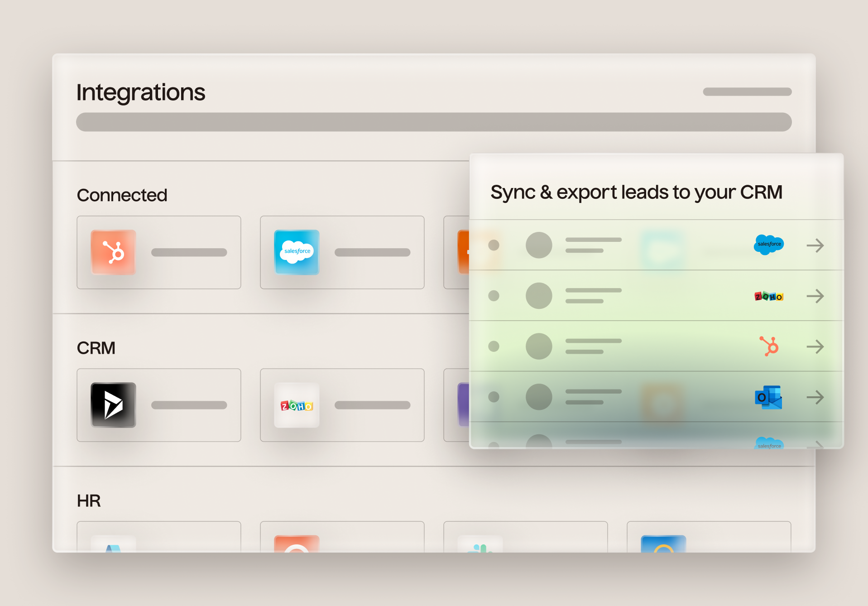The image size is (868, 606).
Task: Open the blue icon in the last HR card
Action: point(663,543)
